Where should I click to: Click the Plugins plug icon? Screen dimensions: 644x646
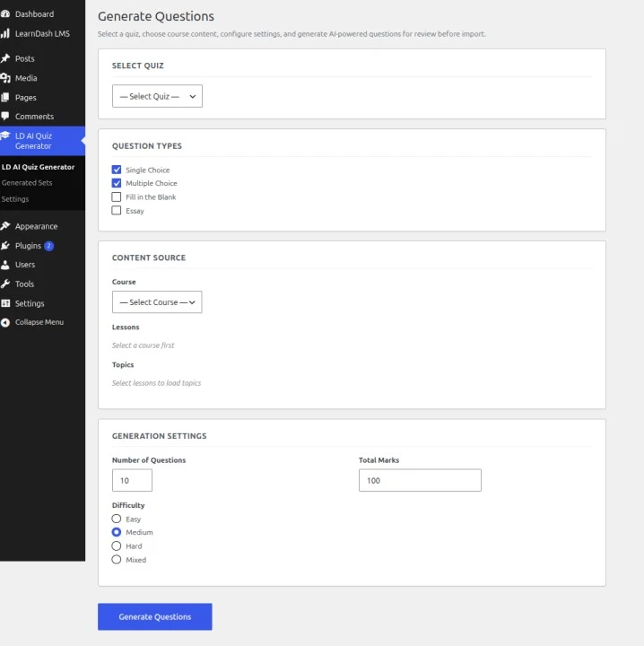[5, 246]
